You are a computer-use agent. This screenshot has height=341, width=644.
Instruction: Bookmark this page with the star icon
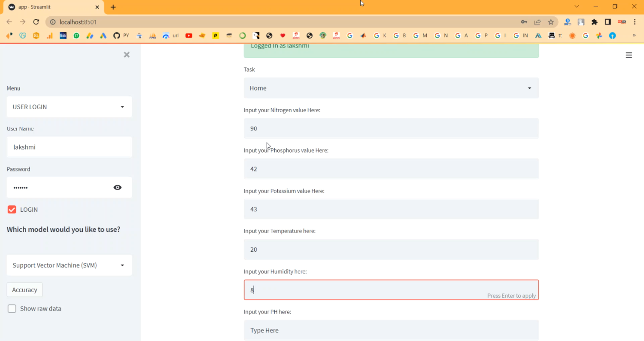pos(551,22)
